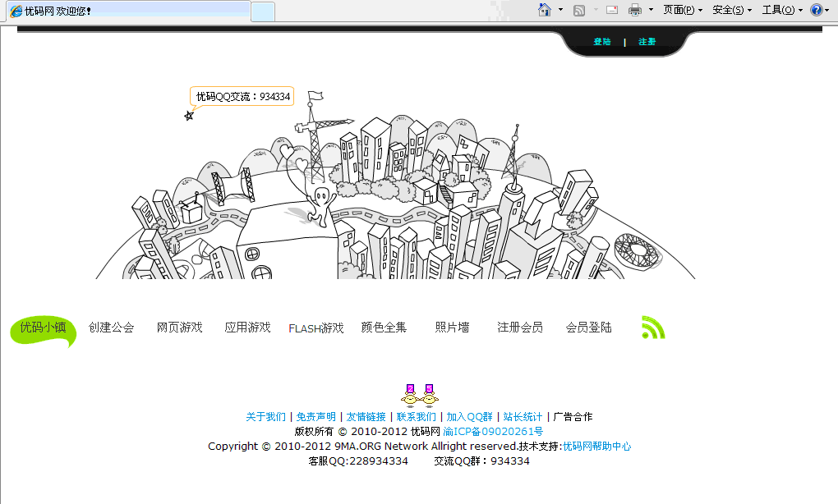The height and width of the screenshot is (504, 838).
Task: Click the Print icon in the browser toolbar
Action: click(x=636, y=9)
